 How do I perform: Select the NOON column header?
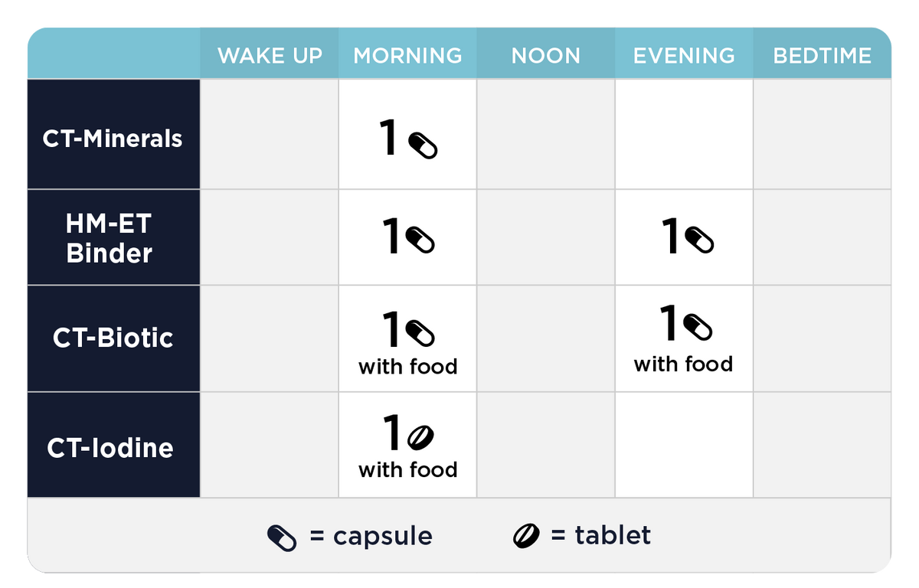pos(546,56)
